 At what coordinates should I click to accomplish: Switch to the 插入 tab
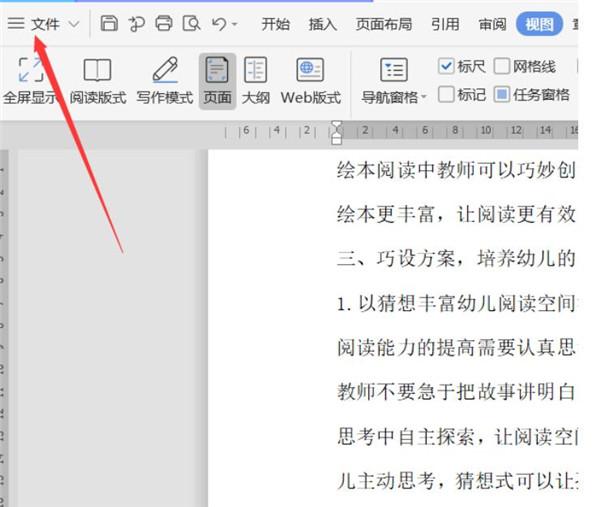point(323,24)
